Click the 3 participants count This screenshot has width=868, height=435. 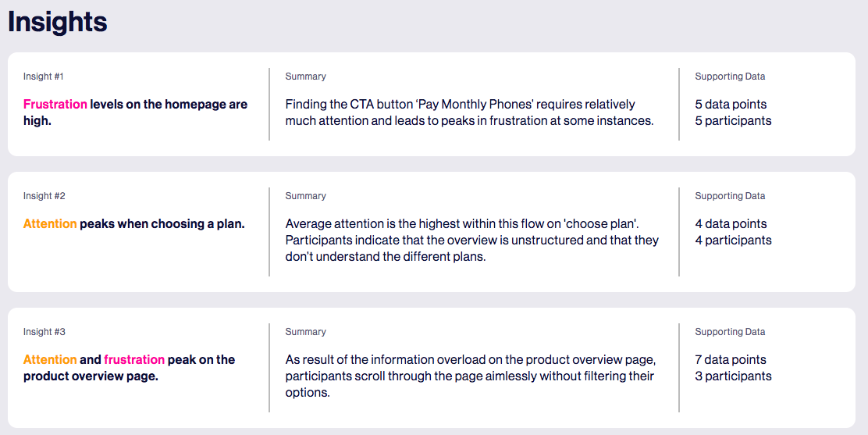coord(733,376)
